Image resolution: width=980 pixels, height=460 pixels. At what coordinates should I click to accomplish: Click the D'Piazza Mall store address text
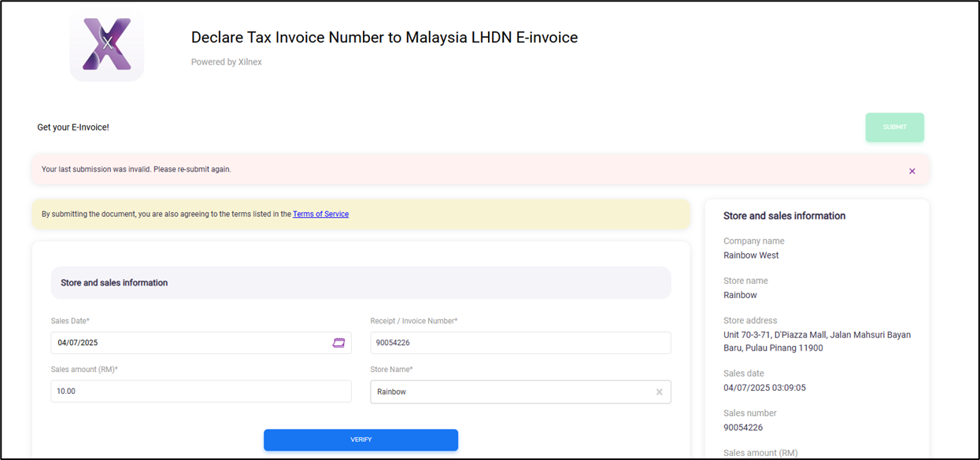click(816, 341)
